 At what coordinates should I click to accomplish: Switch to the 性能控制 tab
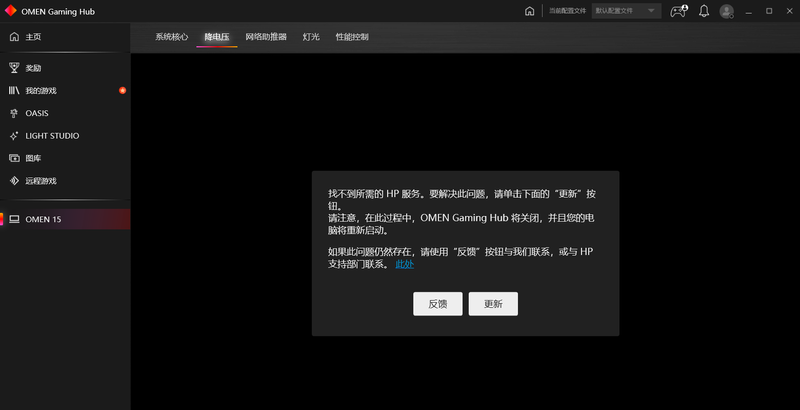pos(352,37)
